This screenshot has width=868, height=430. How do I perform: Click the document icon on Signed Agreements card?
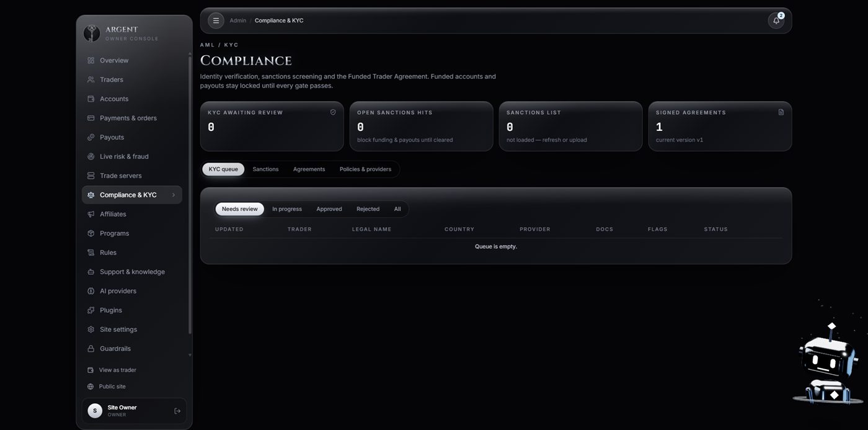coord(781,112)
